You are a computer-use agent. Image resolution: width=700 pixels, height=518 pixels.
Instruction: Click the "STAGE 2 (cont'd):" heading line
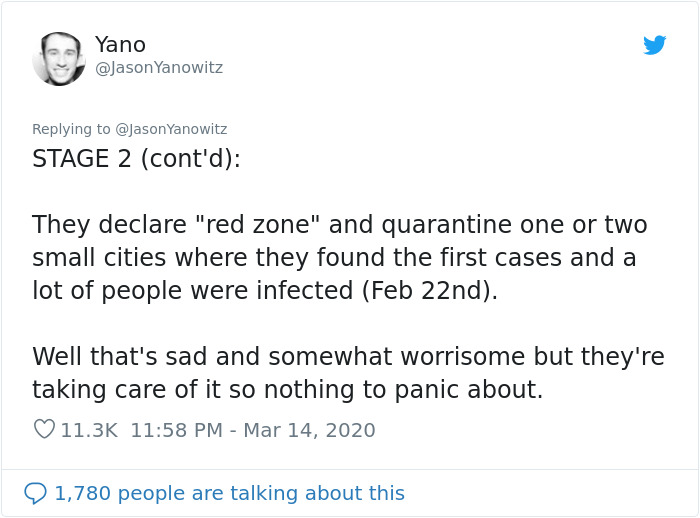136,159
